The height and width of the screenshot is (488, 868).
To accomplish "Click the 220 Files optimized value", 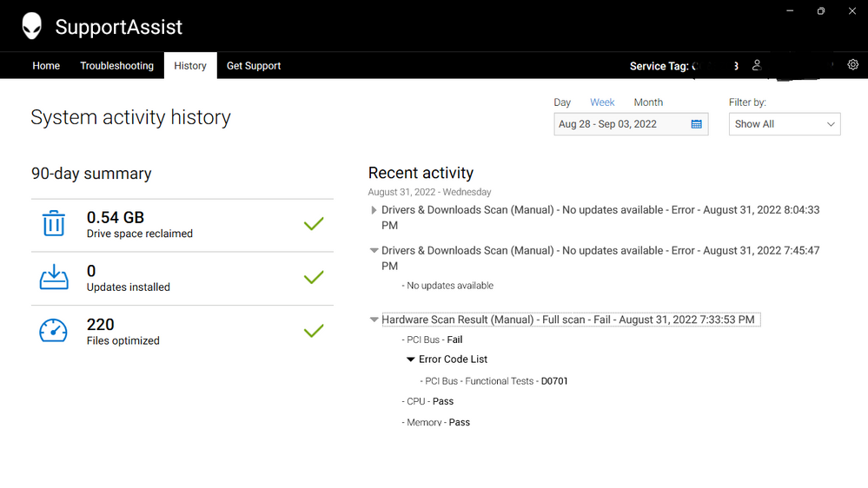I will (x=100, y=324).
